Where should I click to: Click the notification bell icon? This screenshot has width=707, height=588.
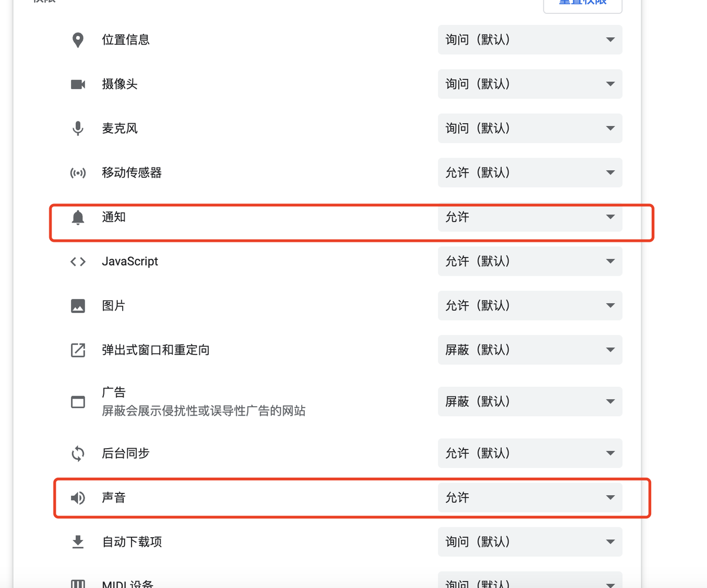point(78,217)
